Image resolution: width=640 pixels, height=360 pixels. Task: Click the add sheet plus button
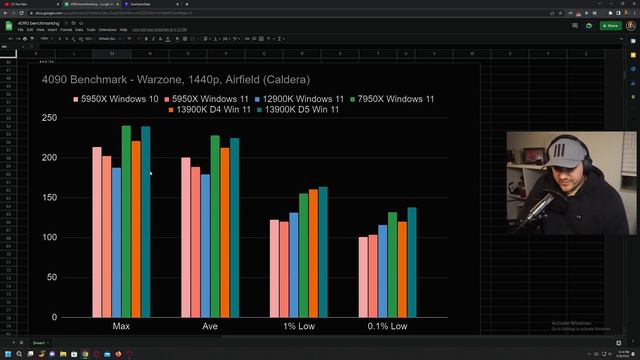click(x=13, y=343)
